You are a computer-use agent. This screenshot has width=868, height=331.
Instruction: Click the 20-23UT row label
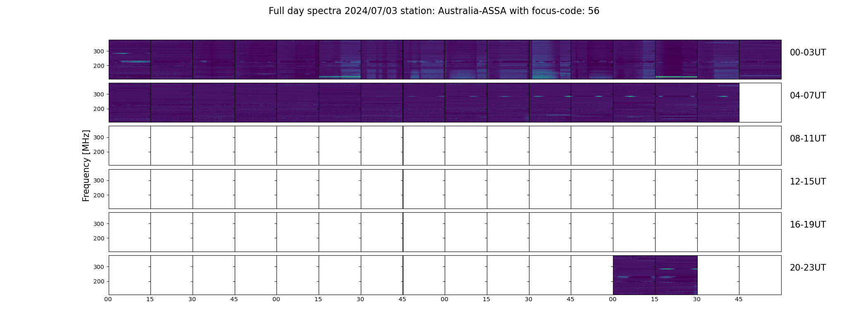pos(808,268)
